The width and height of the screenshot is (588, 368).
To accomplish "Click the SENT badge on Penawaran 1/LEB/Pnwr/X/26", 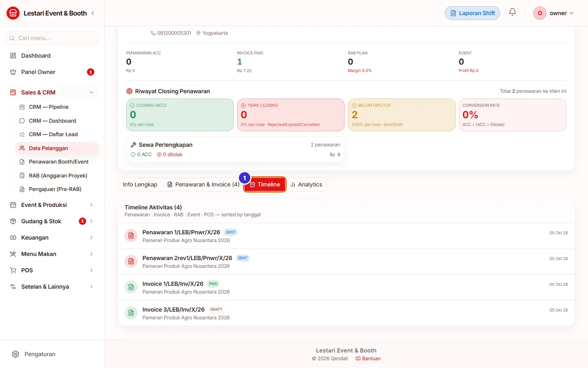I will click(x=231, y=232).
